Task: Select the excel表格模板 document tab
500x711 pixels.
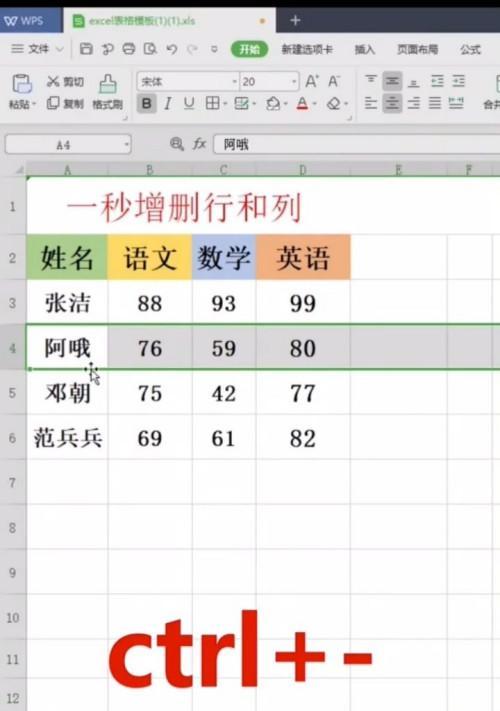Action: click(170, 21)
